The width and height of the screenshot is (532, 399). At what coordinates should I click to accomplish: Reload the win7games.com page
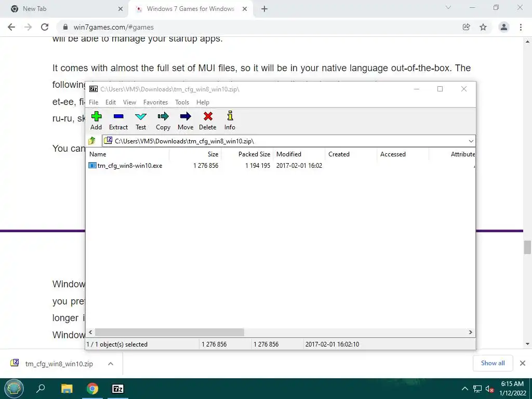click(x=45, y=27)
